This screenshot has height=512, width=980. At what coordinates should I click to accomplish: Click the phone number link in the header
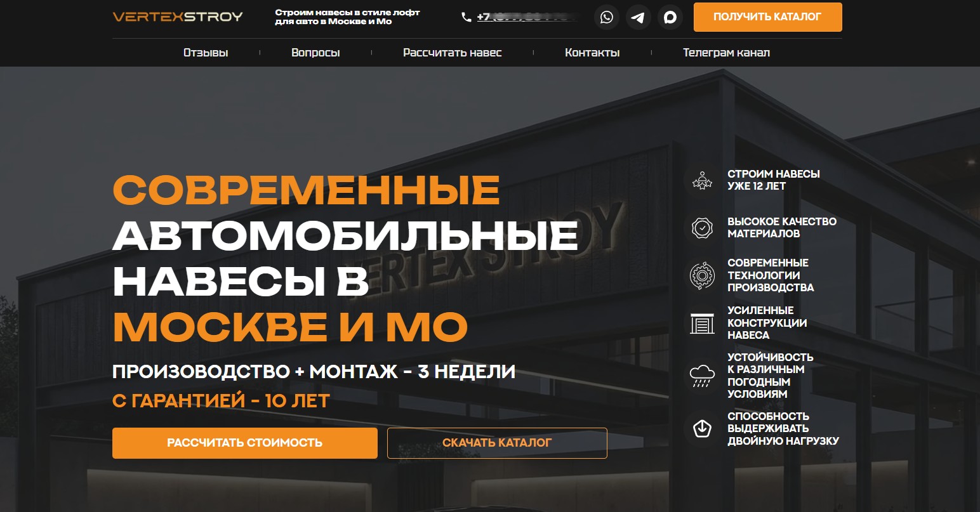[527, 17]
